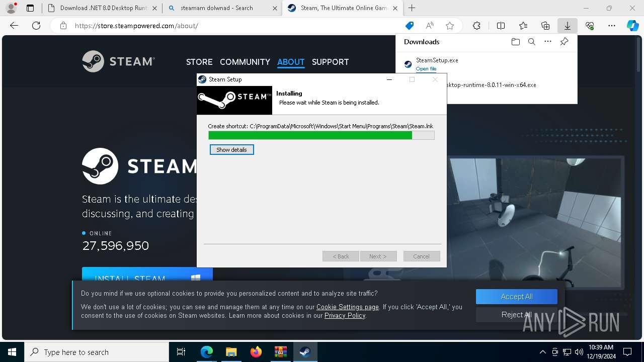Add this page to favorites star
This screenshot has height=362, width=644.
pos(450,26)
